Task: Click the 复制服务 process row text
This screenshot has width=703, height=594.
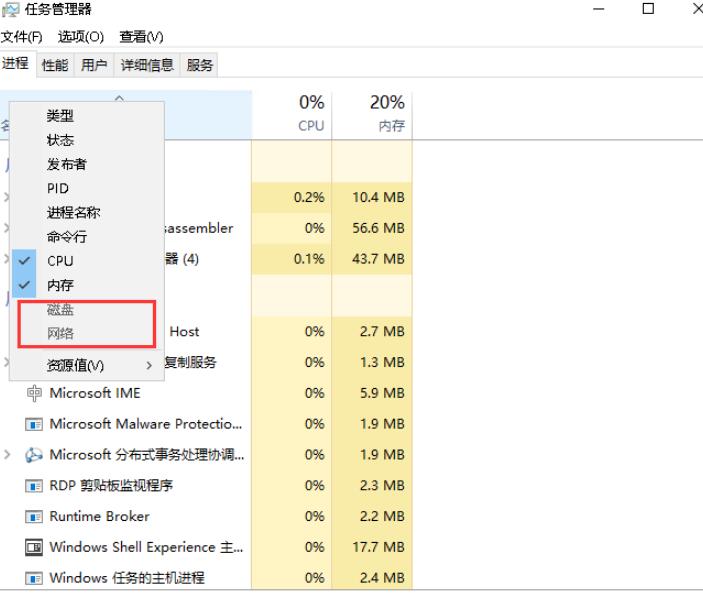Action: click(191, 362)
